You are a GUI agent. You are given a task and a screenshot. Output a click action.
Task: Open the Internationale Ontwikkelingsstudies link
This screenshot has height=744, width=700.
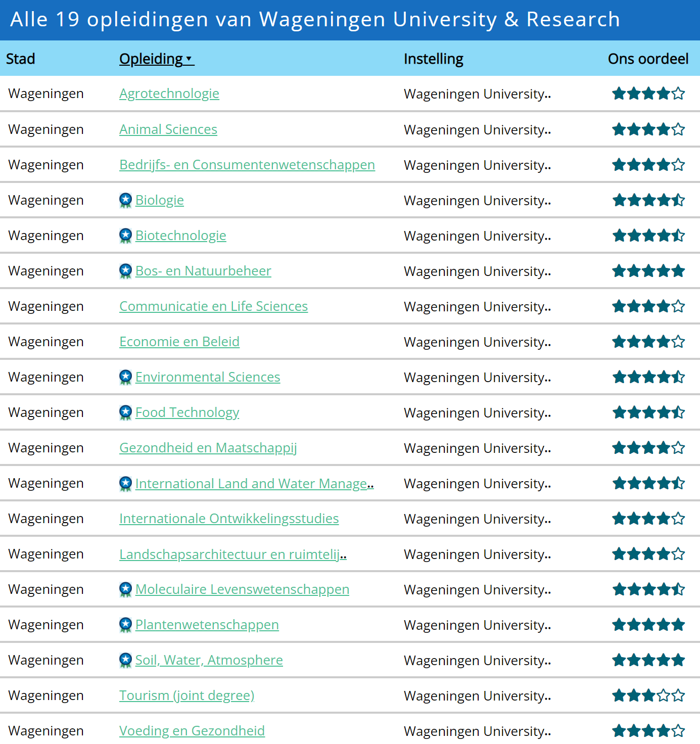click(x=228, y=519)
